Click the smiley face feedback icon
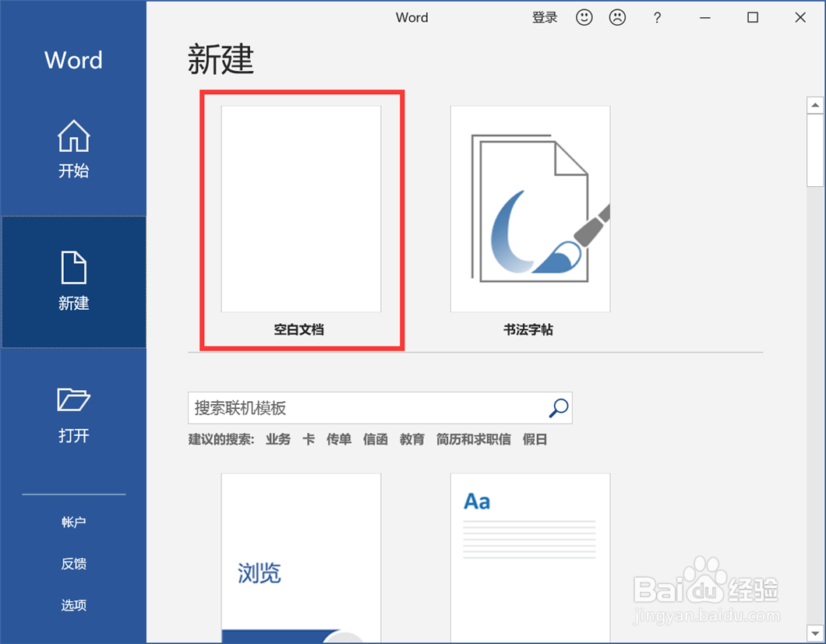The width and height of the screenshot is (826, 644). pos(584,17)
